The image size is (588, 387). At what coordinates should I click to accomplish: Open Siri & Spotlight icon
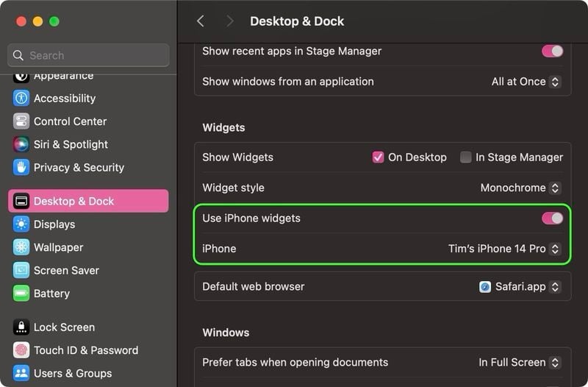click(21, 144)
